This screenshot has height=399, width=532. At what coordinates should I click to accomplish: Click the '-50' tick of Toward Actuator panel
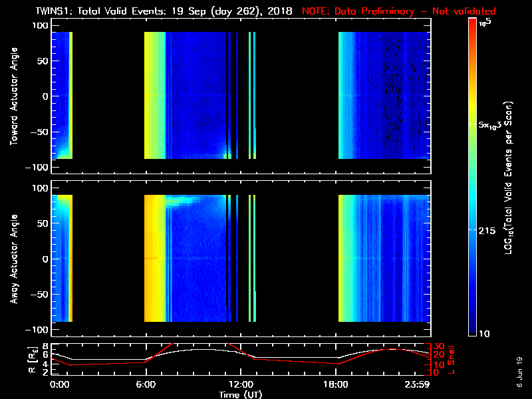point(40,132)
